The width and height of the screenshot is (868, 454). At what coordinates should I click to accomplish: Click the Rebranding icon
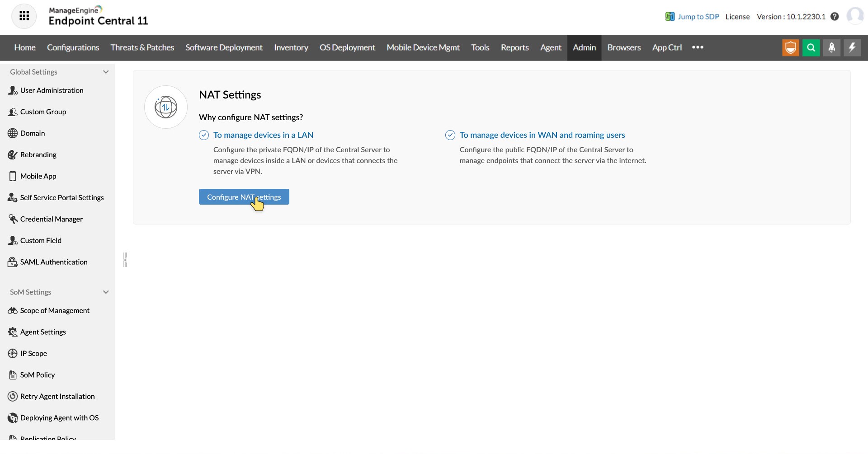tap(13, 155)
